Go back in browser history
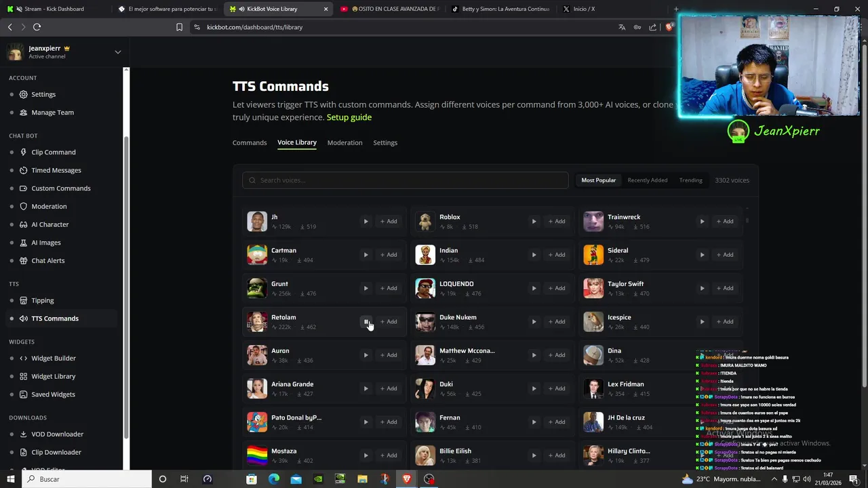Image resolution: width=868 pixels, height=488 pixels. pyautogui.click(x=9, y=27)
